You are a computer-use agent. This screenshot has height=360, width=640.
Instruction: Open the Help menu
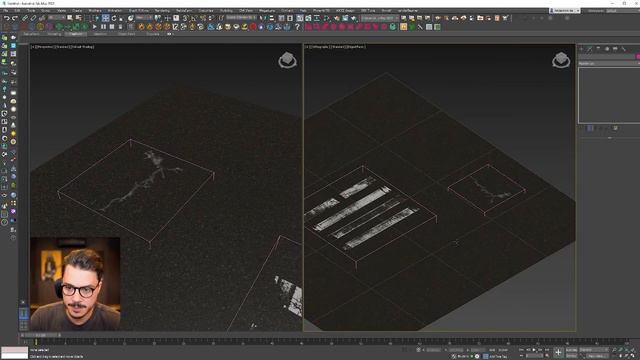[303, 11]
